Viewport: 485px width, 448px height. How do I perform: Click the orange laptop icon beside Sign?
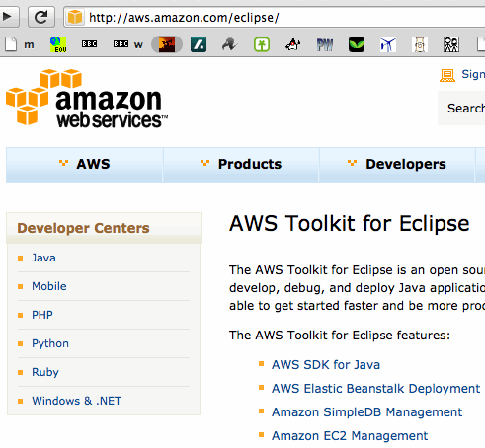[x=447, y=75]
